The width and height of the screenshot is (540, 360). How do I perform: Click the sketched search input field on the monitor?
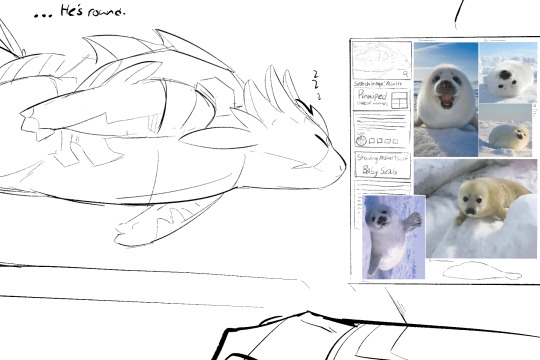coord(382,61)
